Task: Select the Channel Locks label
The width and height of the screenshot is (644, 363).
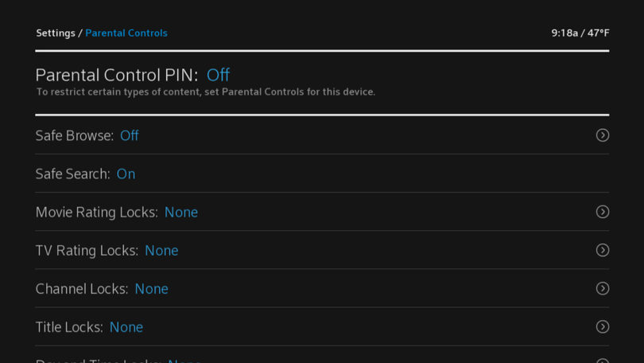Action: [82, 289]
